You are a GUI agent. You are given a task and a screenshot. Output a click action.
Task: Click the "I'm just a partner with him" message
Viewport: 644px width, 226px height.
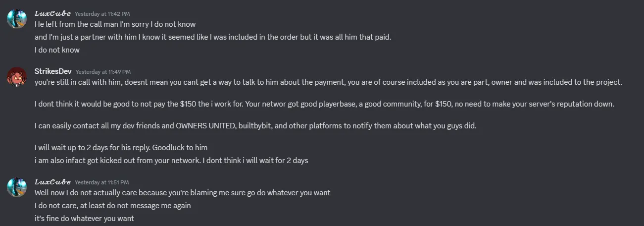pos(213,37)
